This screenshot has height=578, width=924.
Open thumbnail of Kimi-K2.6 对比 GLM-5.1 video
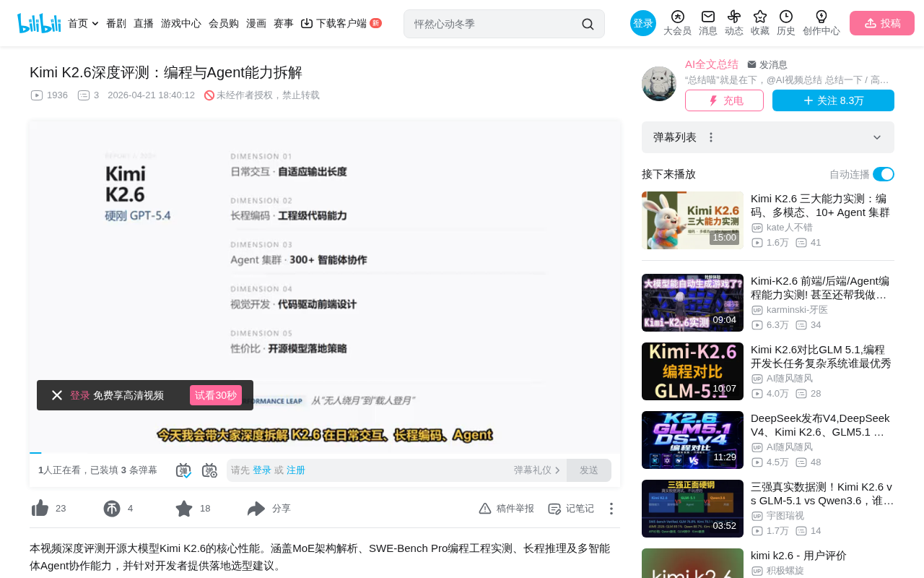click(x=692, y=371)
